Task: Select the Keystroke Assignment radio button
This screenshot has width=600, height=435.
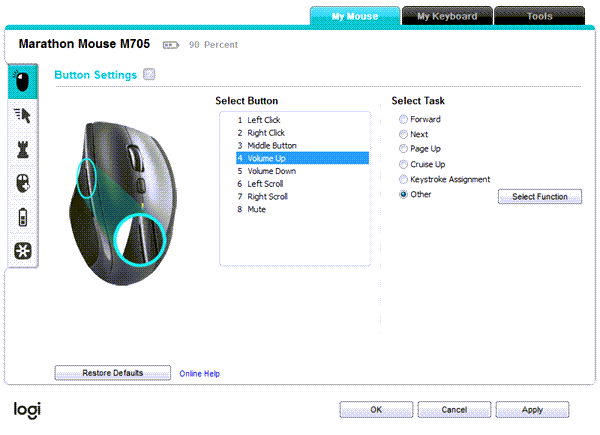Action: click(403, 179)
